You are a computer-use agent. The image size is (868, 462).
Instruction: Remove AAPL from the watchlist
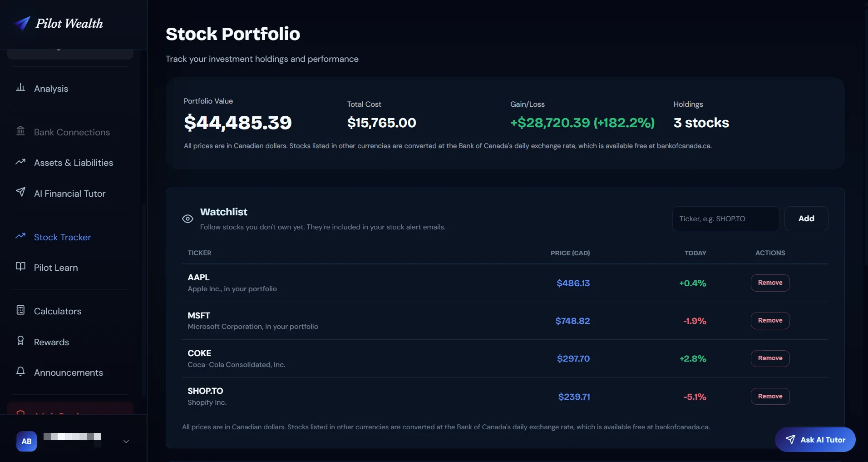770,283
